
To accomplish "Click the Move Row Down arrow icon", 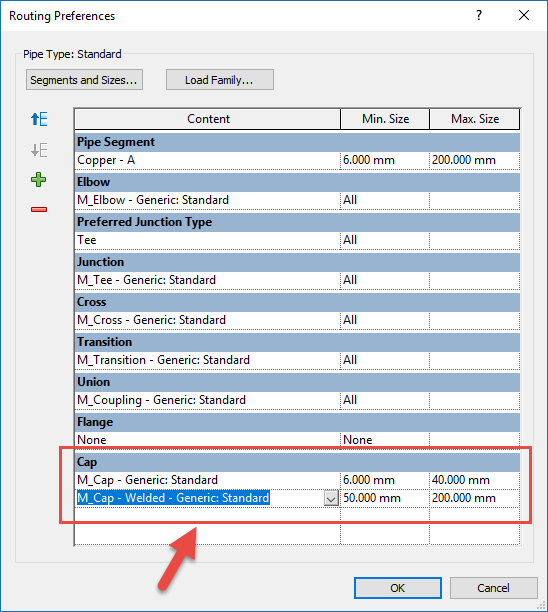I will (x=39, y=150).
